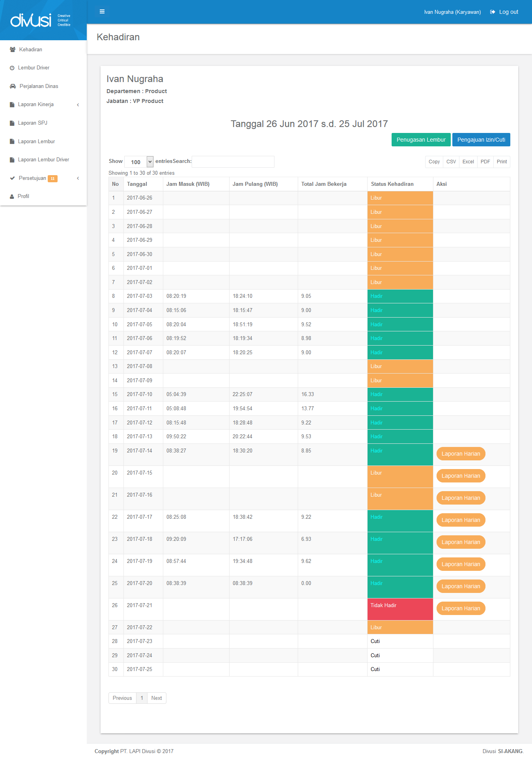Click the Kehadiran people icon in sidebar

pos(13,50)
